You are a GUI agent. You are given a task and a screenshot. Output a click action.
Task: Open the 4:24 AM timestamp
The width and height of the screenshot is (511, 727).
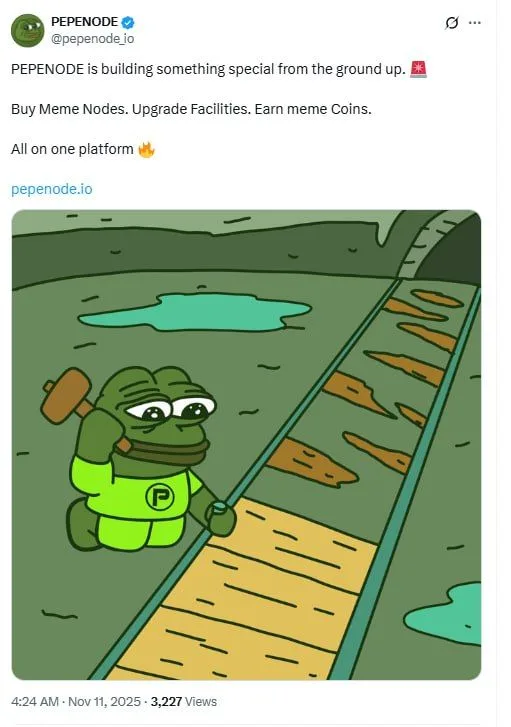(35, 701)
